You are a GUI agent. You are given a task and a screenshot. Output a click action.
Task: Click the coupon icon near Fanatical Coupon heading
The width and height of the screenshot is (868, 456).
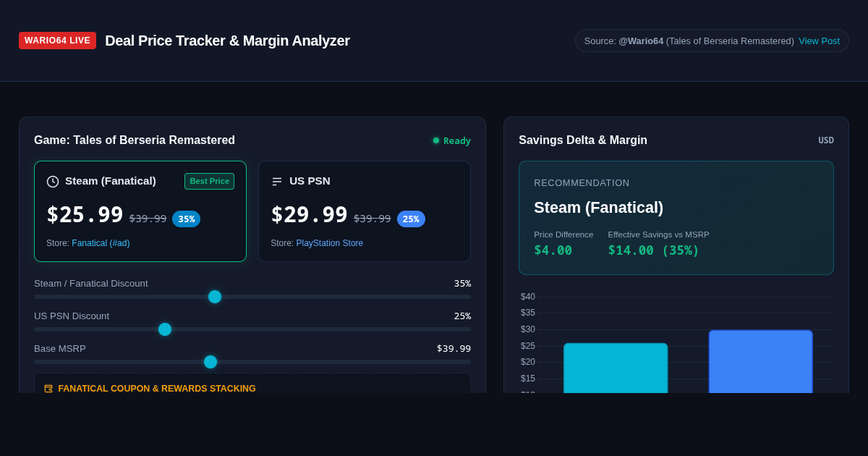(x=48, y=389)
